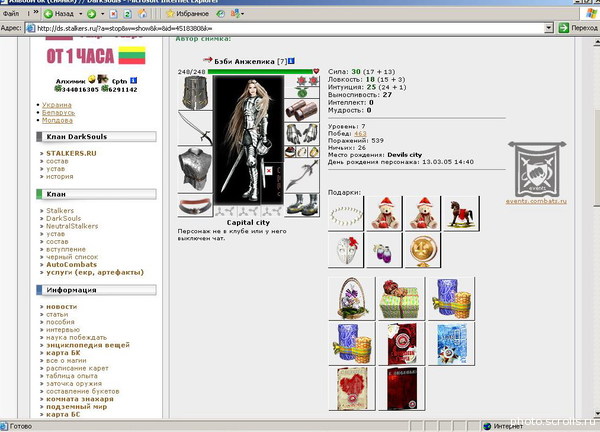Click the green health bar
600x432 pixels.
pyautogui.click(x=260, y=72)
